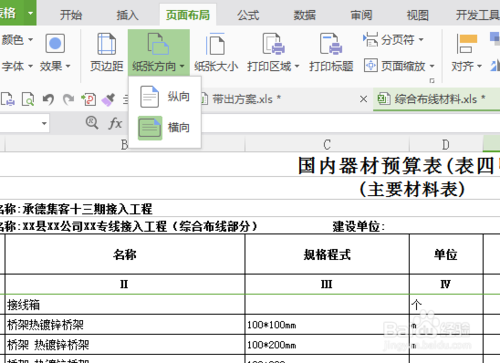Image resolution: width=500 pixels, height=363 pixels.
Task: Select the 100*200mm specification cell
Action: pos(327,345)
